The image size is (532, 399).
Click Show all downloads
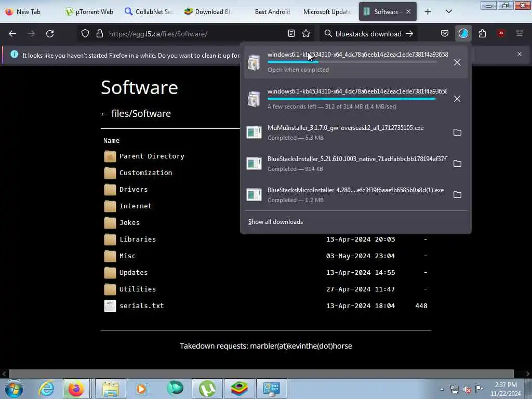pyautogui.click(x=275, y=222)
